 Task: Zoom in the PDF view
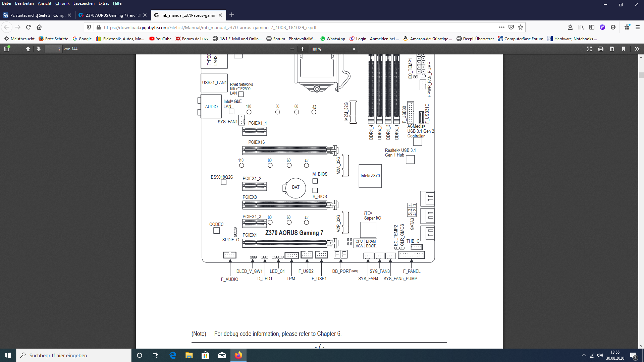pyautogui.click(x=303, y=49)
